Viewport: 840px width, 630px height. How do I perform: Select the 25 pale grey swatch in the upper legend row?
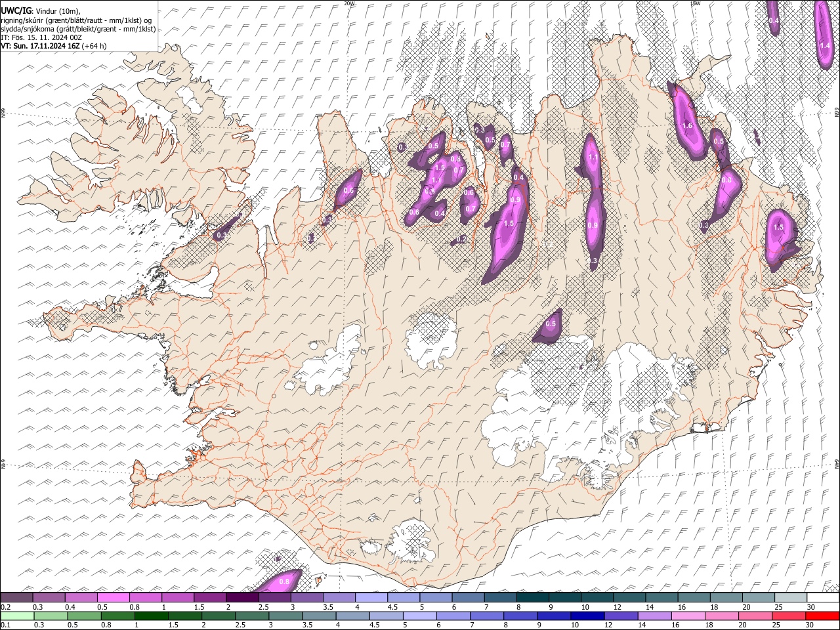[x=791, y=597]
